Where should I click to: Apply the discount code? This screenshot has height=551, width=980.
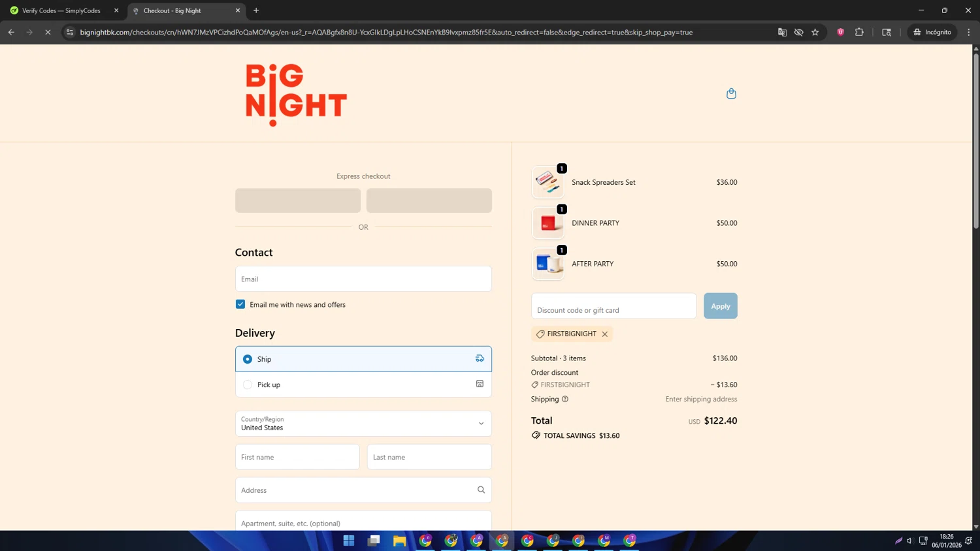point(721,306)
